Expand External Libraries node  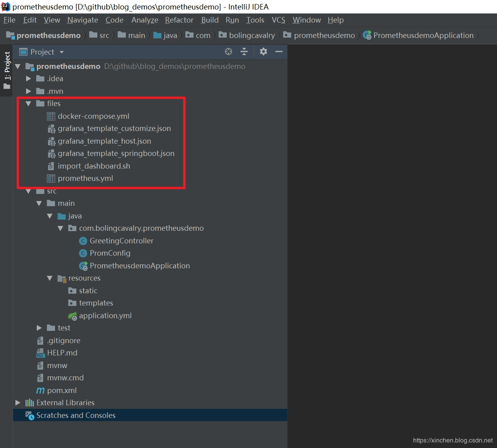[x=18, y=403]
